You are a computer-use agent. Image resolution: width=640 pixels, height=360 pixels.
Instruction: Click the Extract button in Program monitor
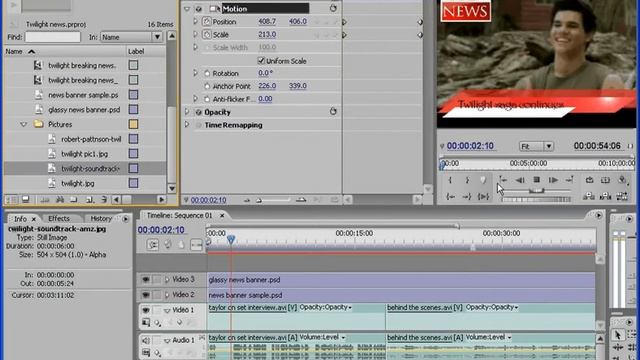coord(605,197)
